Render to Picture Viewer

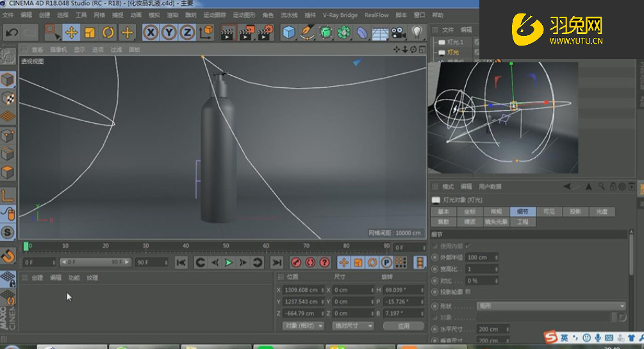[x=247, y=33]
